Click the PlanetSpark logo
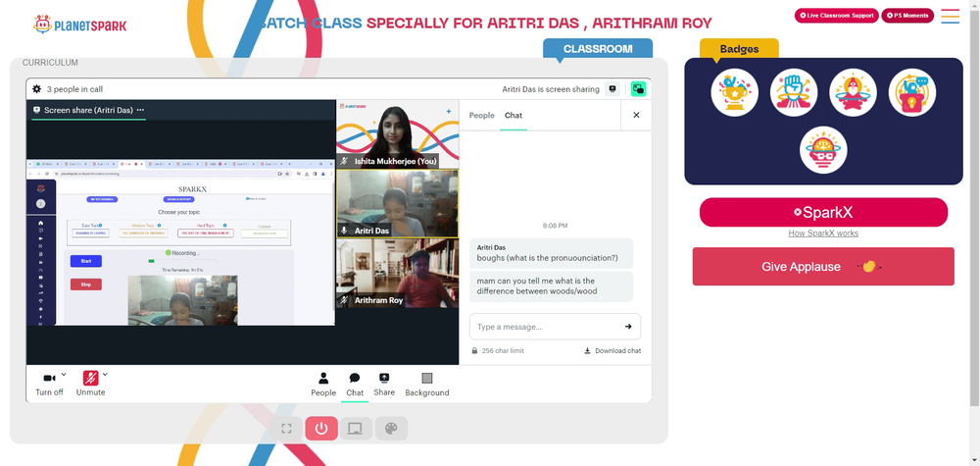The image size is (980, 466). coord(80,25)
